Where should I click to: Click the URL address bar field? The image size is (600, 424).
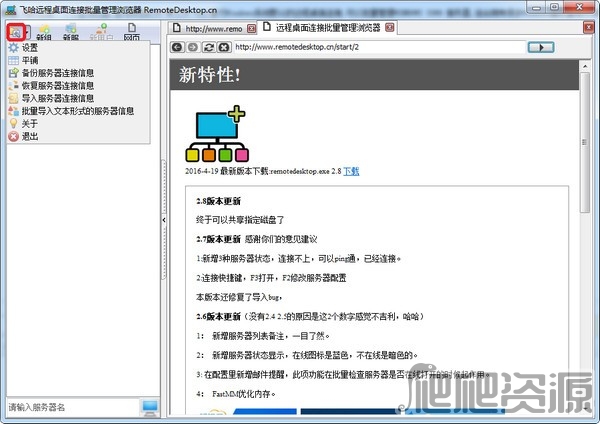pyautogui.click(x=379, y=47)
